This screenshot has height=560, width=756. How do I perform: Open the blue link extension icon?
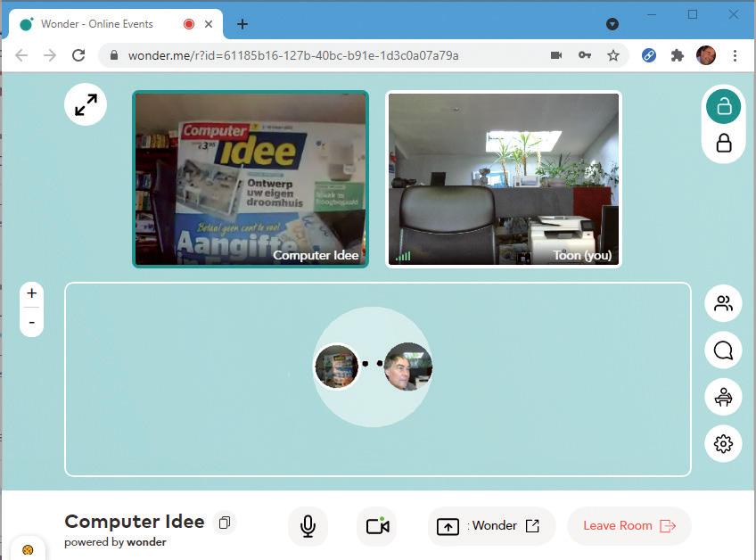coord(649,55)
